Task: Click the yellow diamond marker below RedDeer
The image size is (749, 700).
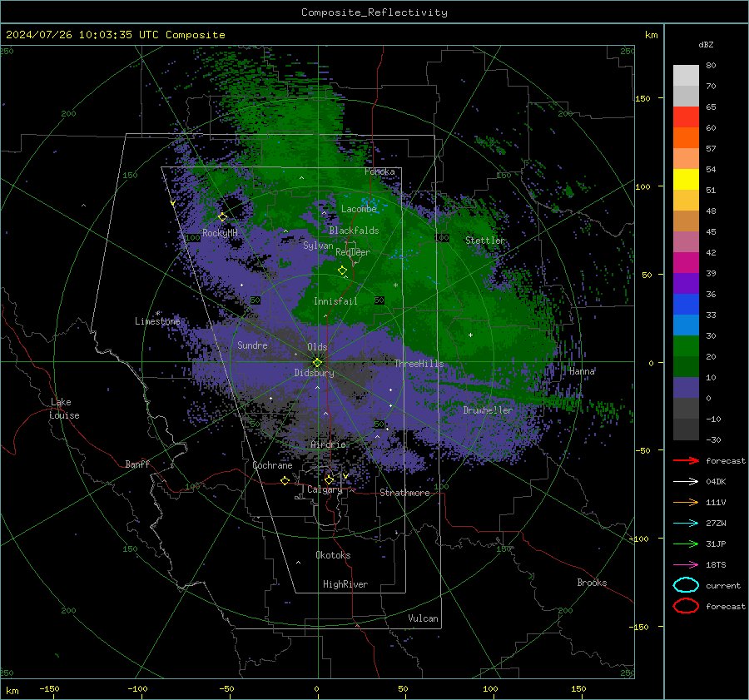Action: point(343,271)
